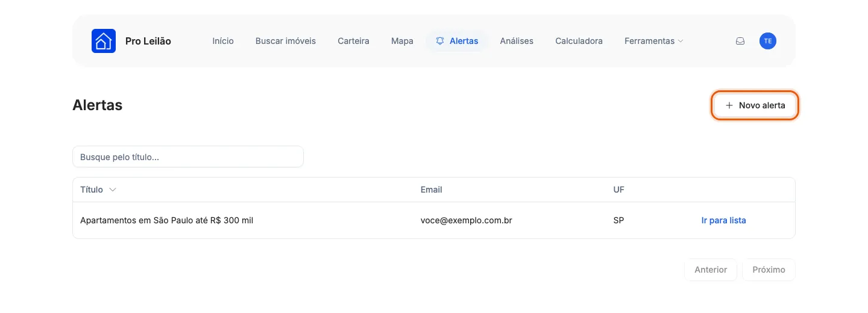Click the plus icon on Novo alerta
Viewport: 868px width, 313px height.
pos(729,105)
